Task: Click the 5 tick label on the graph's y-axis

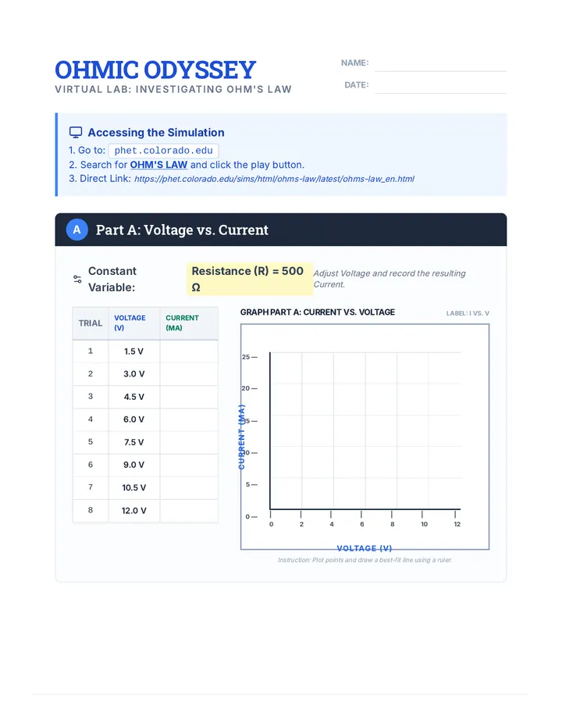Action: click(247, 485)
